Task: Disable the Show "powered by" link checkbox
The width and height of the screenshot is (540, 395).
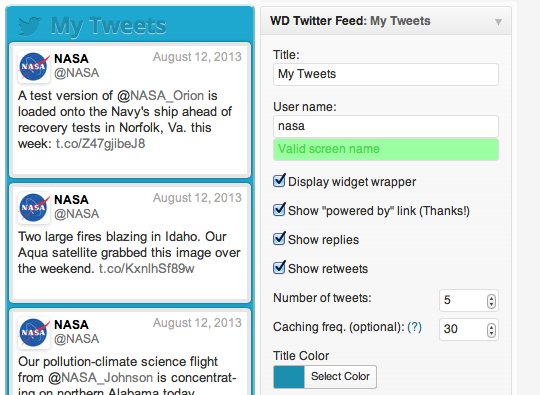Action: [279, 209]
